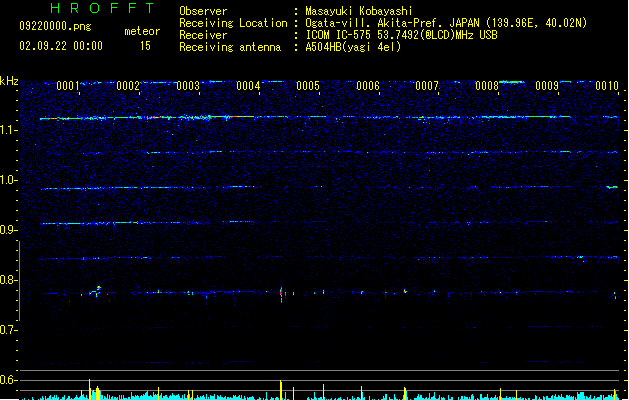Click the 0.7 frequency axis label
This screenshot has height=400, width=629.
tap(9, 330)
